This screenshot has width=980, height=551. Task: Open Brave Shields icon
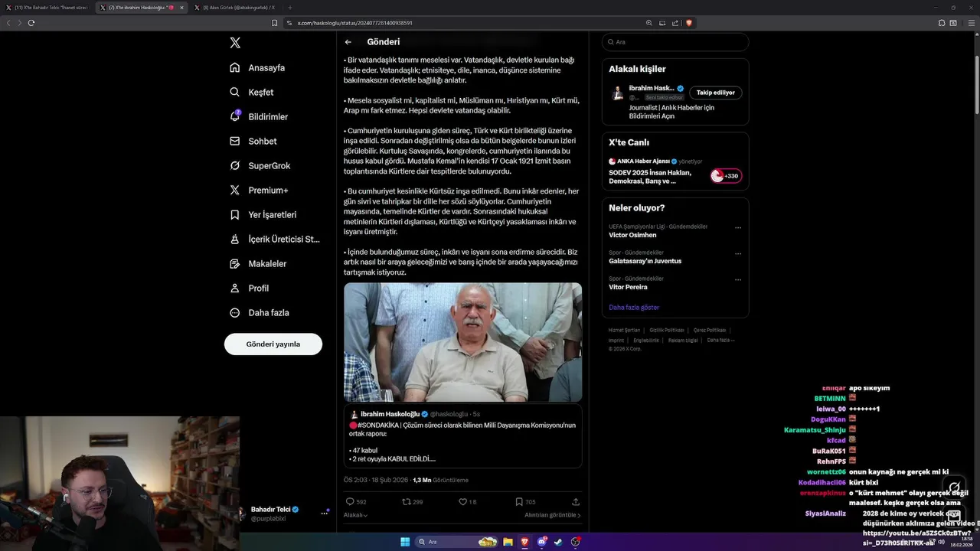point(689,23)
